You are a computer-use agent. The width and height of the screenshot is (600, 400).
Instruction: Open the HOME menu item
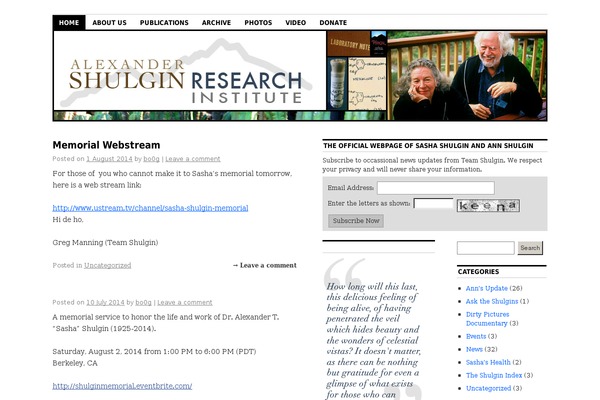pos(69,23)
